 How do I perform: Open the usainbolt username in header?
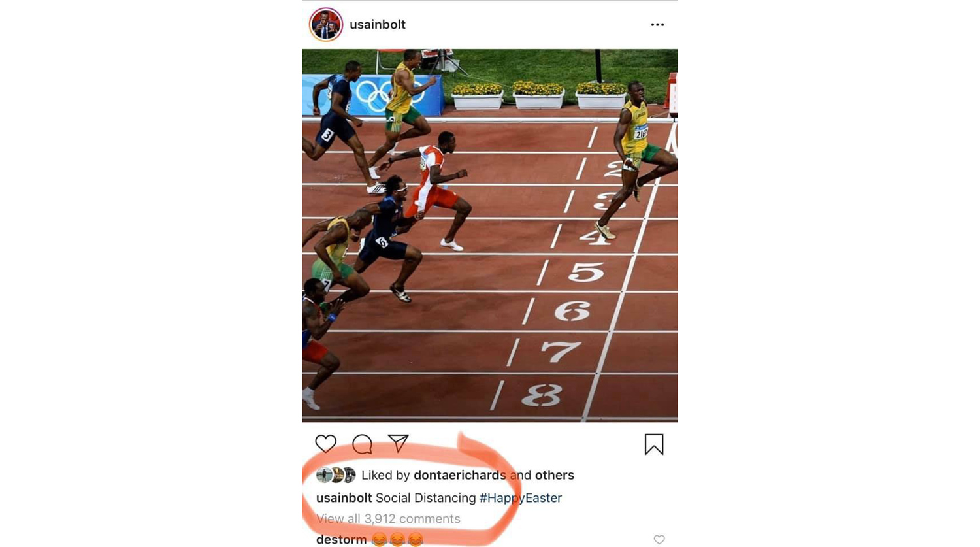(x=378, y=25)
